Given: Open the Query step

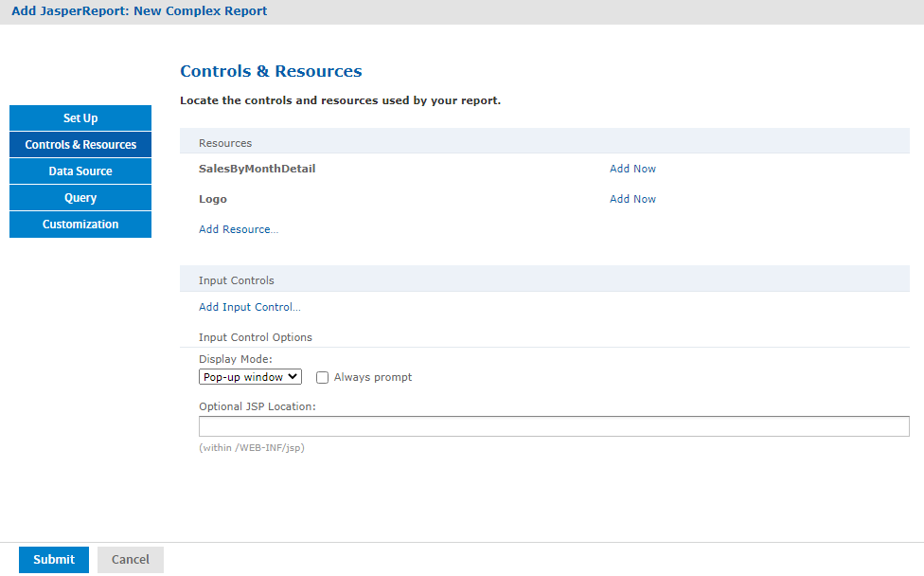Looking at the screenshot, I should (x=80, y=197).
